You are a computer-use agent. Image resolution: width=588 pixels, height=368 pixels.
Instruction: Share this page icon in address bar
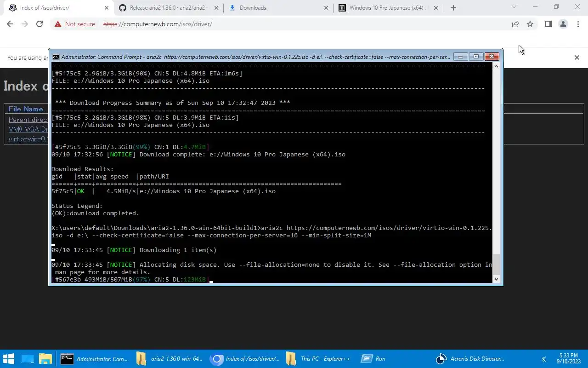[515, 24]
